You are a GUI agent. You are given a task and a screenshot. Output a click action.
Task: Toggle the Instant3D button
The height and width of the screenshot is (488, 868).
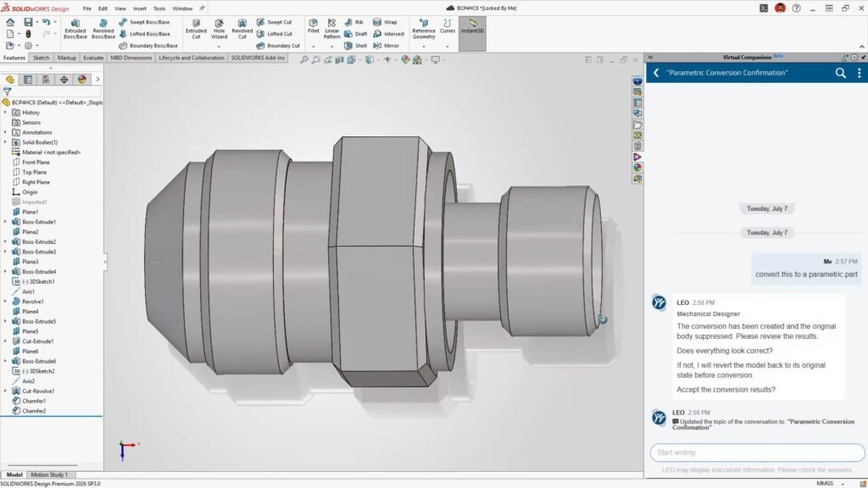[472, 33]
